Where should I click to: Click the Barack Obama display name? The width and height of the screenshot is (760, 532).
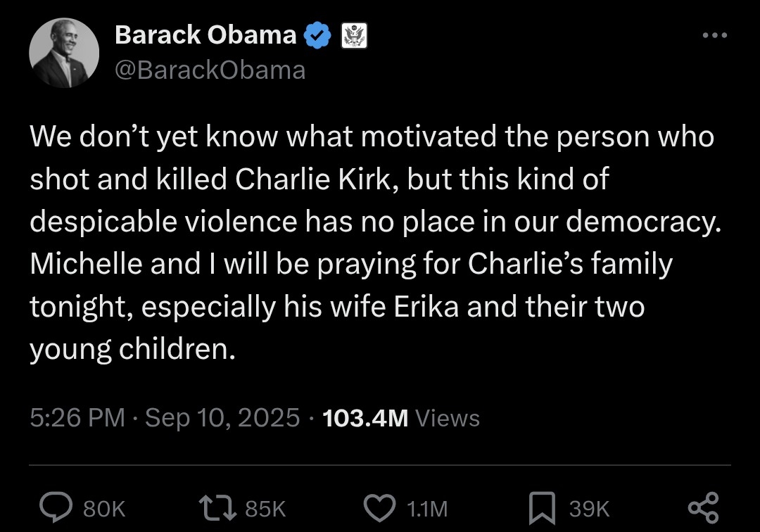[x=205, y=34]
